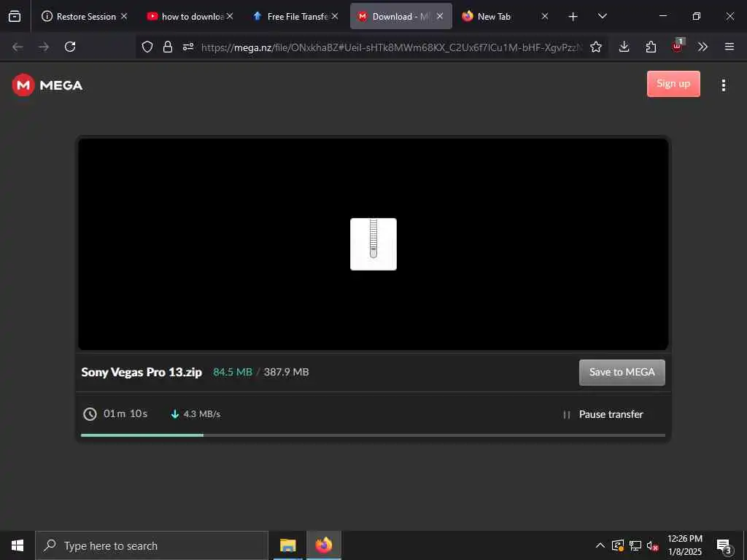Bookmark this page with the star
The width and height of the screenshot is (747, 560).
click(x=596, y=47)
